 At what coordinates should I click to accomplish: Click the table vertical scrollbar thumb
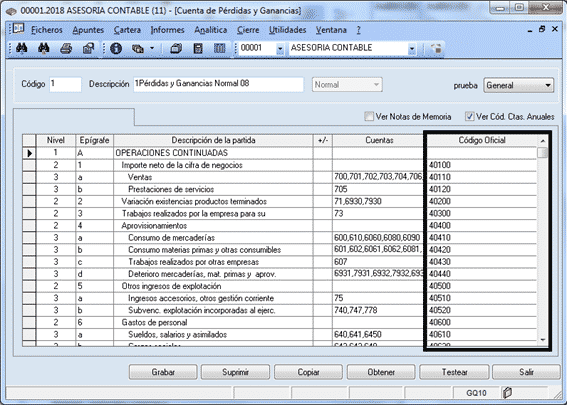[x=542, y=153]
